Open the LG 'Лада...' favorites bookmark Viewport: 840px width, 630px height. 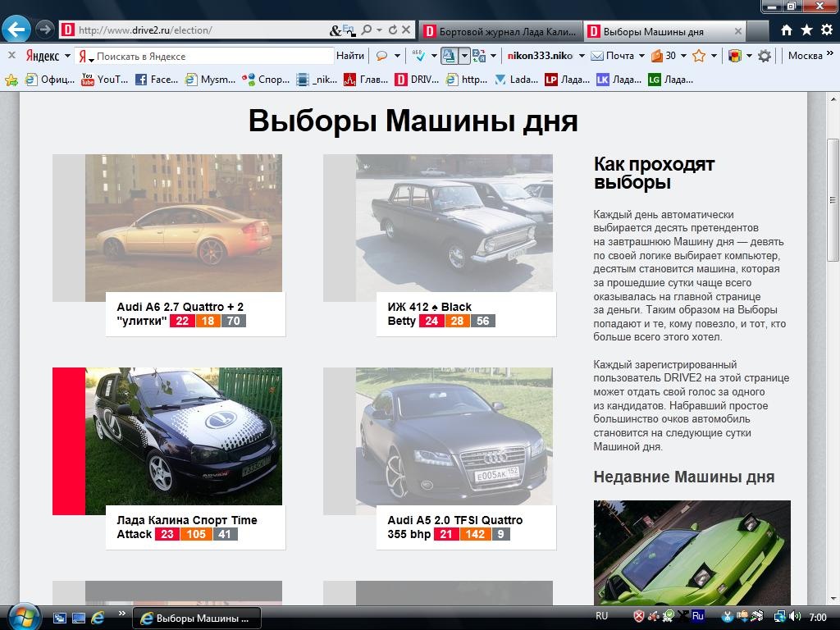[x=671, y=80]
